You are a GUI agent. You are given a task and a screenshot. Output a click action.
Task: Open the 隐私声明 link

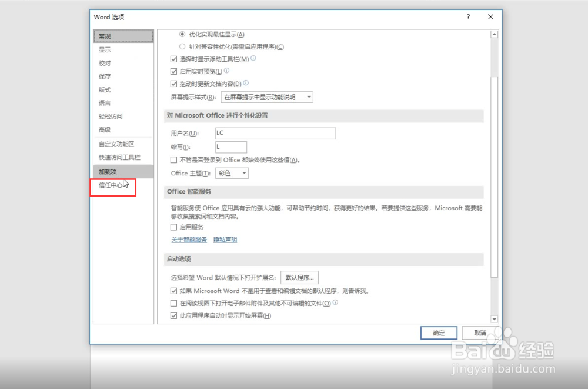(x=225, y=240)
